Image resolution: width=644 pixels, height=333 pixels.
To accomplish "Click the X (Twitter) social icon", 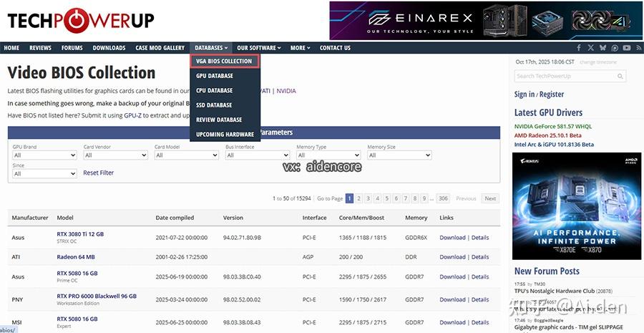I will click(590, 48).
